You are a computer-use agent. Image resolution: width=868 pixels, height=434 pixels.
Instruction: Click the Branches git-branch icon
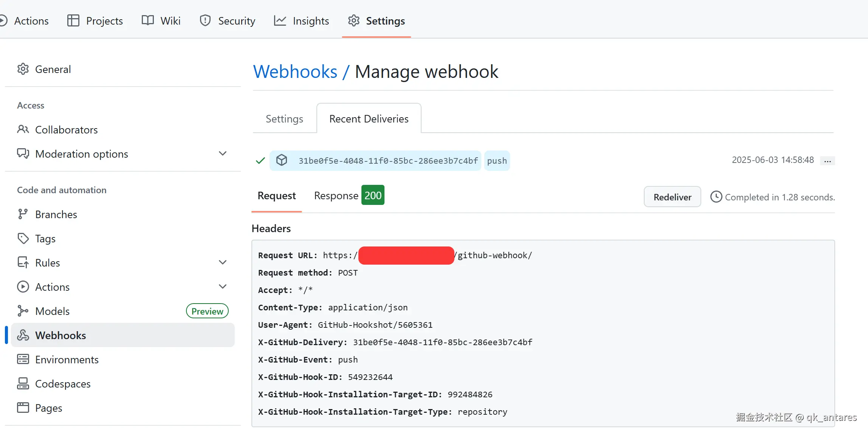[23, 214]
